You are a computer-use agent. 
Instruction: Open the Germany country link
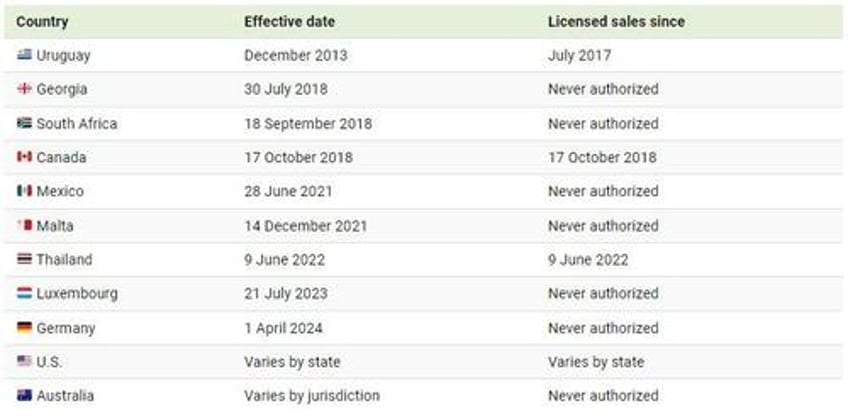click(65, 328)
